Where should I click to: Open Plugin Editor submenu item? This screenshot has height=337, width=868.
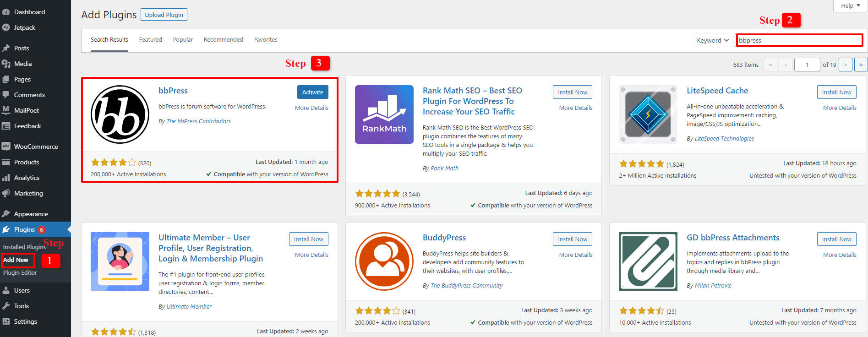[x=20, y=272]
